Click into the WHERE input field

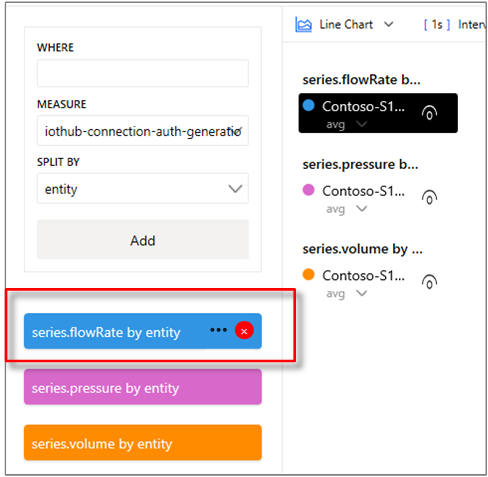click(x=143, y=73)
